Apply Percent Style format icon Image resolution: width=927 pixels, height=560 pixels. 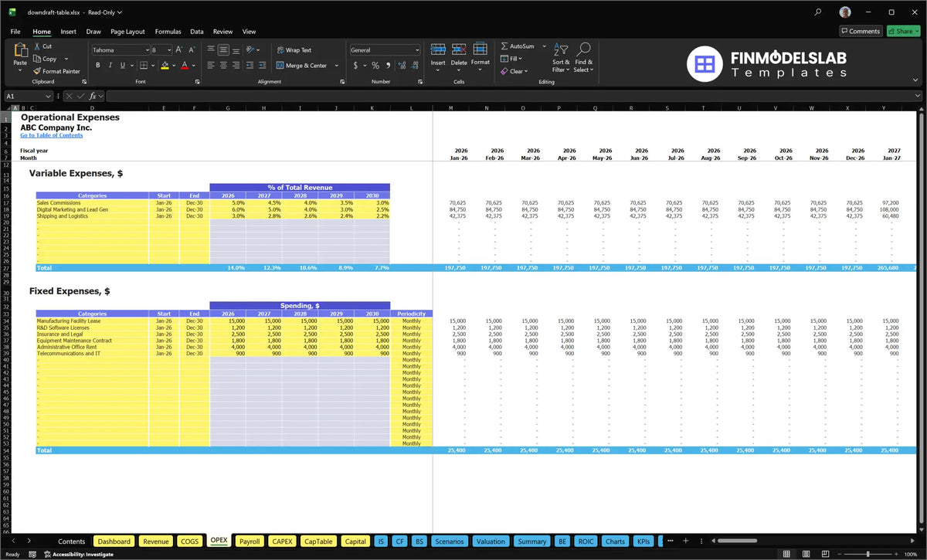click(x=375, y=66)
